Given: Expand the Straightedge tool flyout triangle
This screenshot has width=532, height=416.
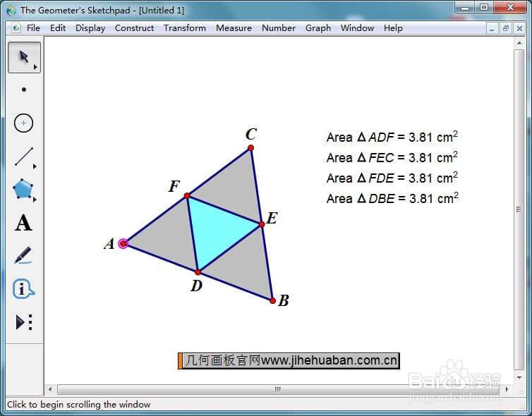Looking at the screenshot, I should point(35,166).
